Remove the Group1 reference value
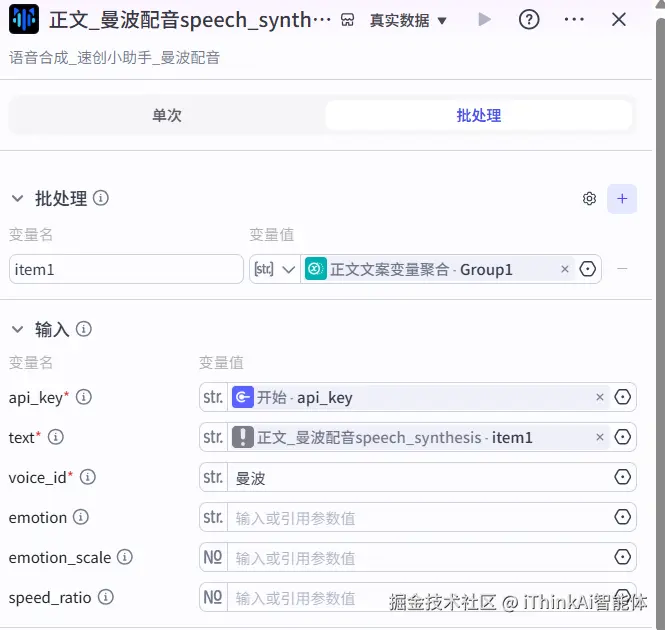The height and width of the screenshot is (630, 665). (564, 269)
